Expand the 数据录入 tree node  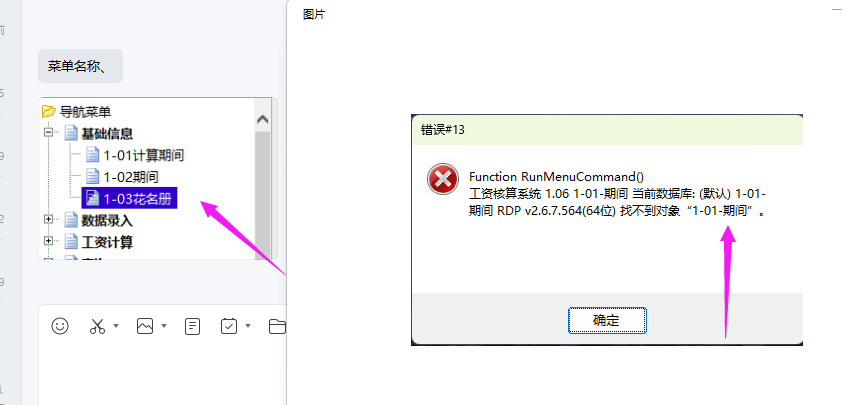pyautogui.click(x=49, y=220)
